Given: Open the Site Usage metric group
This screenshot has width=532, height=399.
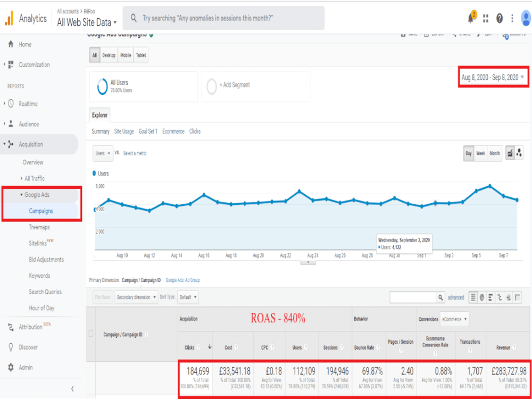Looking at the screenshot, I should 124,131.
